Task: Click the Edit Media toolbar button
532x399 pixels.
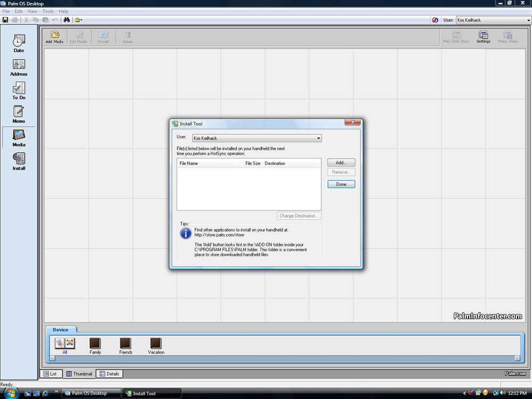Action: coord(79,37)
